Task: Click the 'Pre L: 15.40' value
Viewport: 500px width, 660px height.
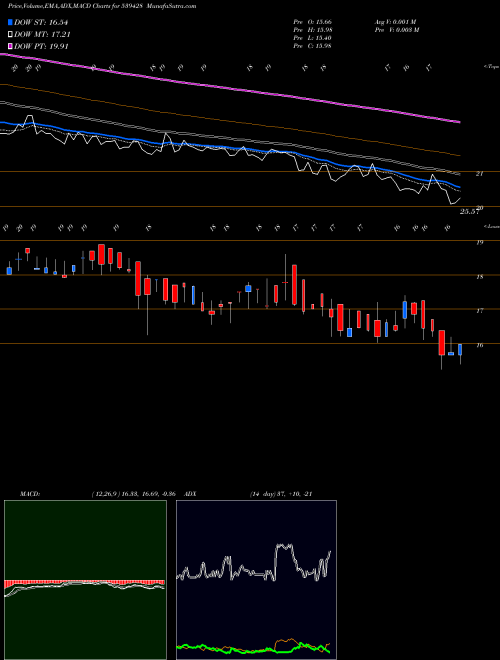Action: [313, 38]
